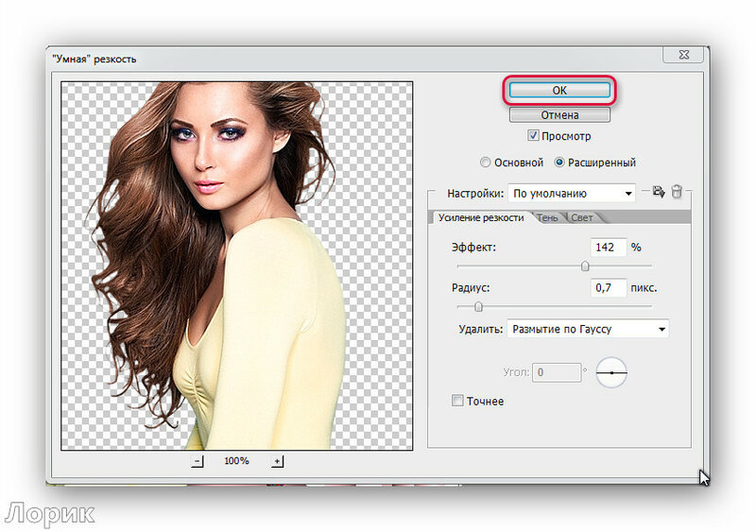Close the Умная резкость dialog
This screenshot has width=756, height=532.
coord(683,55)
